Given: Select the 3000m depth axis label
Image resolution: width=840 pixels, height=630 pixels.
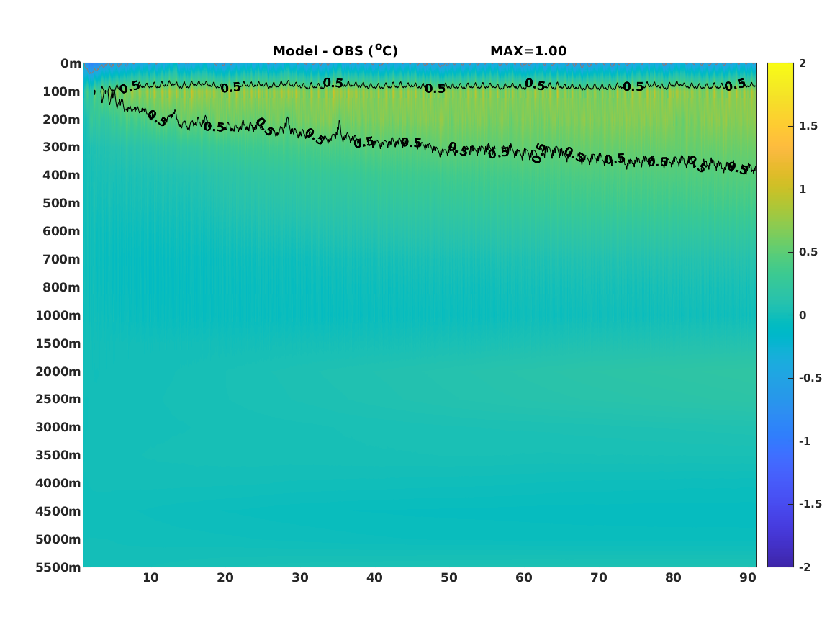Looking at the screenshot, I should pos(58,427).
